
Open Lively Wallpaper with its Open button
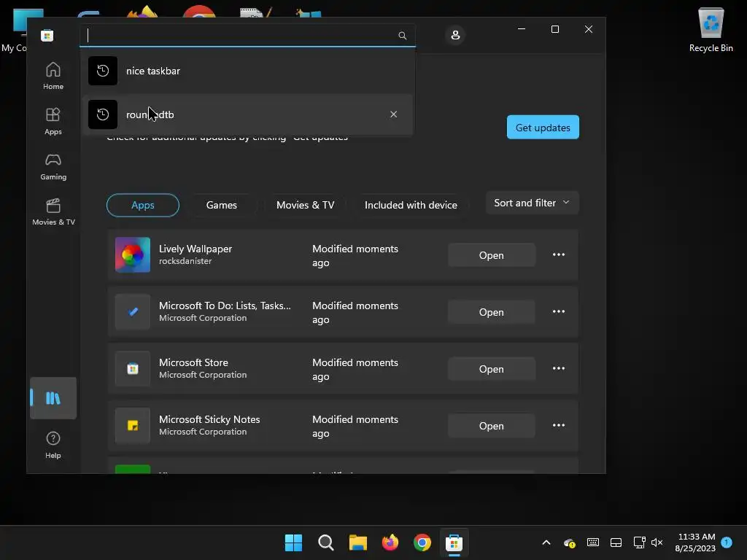pos(491,255)
